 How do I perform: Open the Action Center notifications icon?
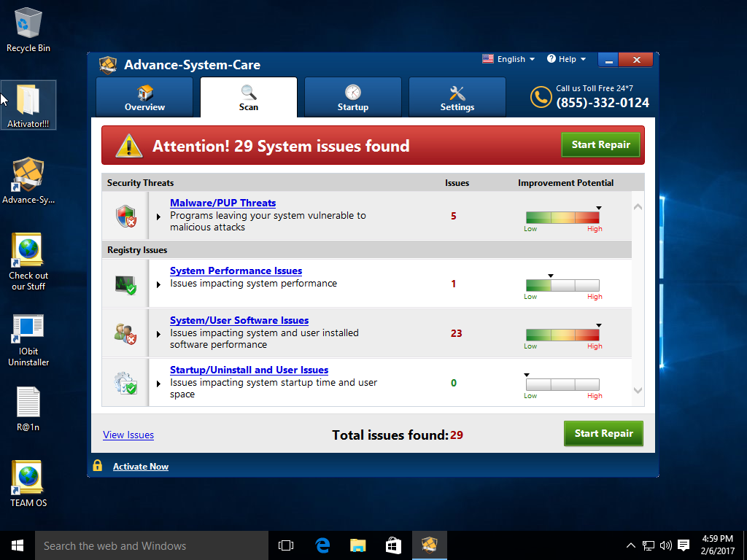684,545
